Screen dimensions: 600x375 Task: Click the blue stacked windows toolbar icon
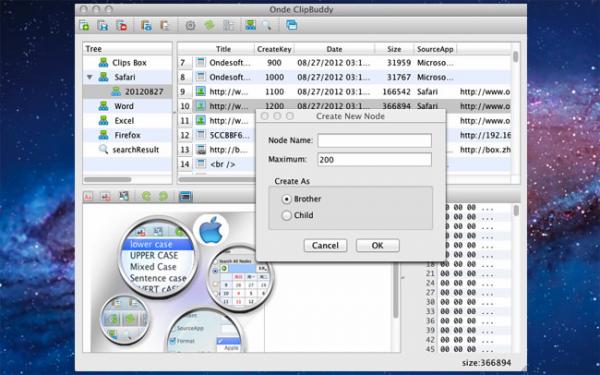point(292,26)
